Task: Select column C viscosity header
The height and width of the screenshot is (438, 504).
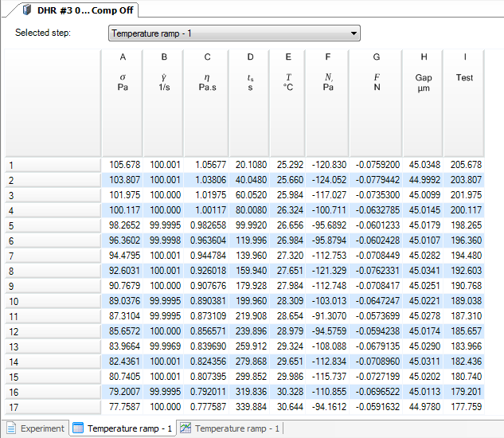Action: [207, 103]
